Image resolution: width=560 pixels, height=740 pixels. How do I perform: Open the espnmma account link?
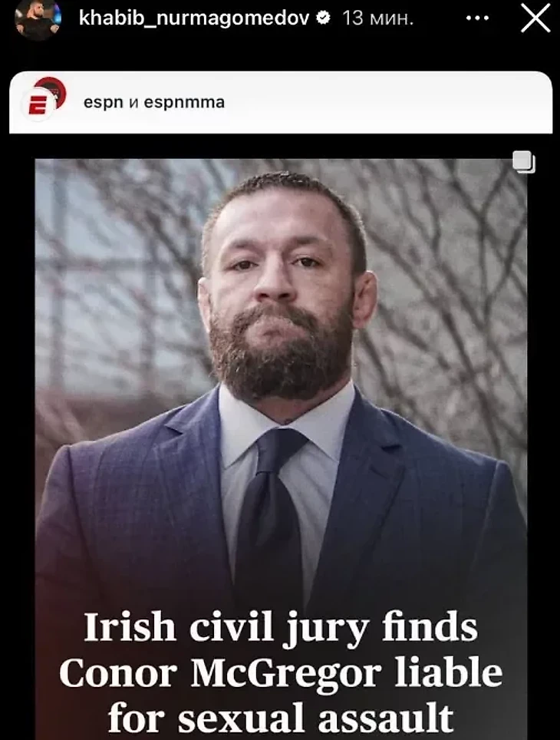click(184, 102)
